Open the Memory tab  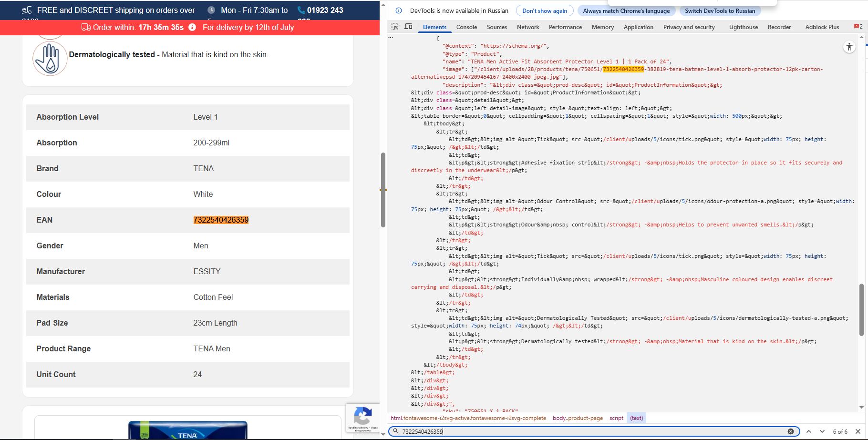coord(603,27)
